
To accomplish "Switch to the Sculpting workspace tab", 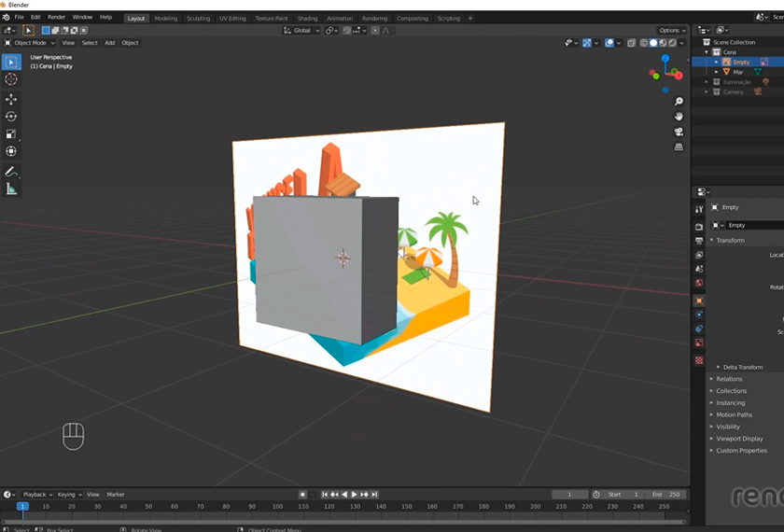I will 198,18.
